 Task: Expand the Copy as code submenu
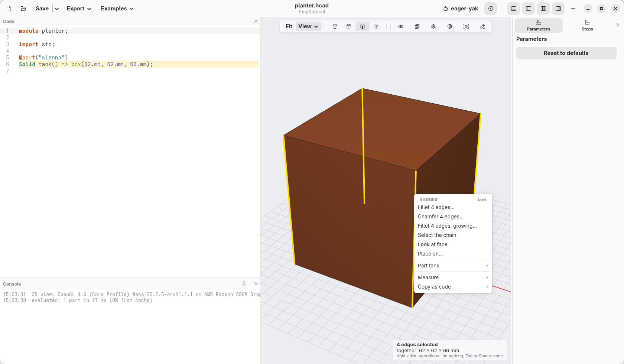[453, 287]
